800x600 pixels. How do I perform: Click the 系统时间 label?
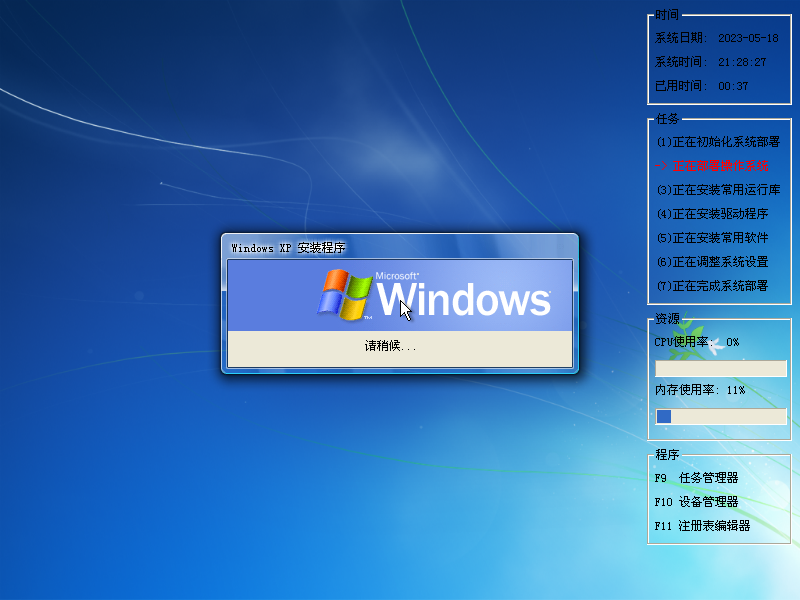click(680, 62)
